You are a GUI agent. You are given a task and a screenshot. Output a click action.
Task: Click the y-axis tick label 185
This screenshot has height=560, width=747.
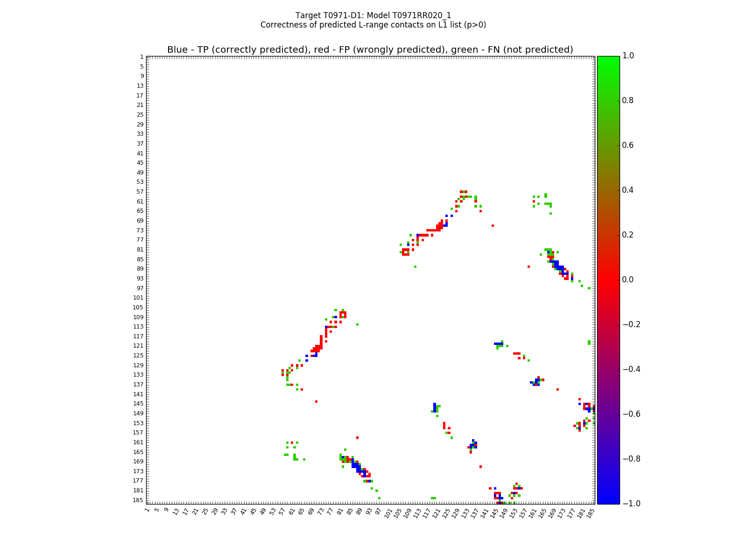138,500
